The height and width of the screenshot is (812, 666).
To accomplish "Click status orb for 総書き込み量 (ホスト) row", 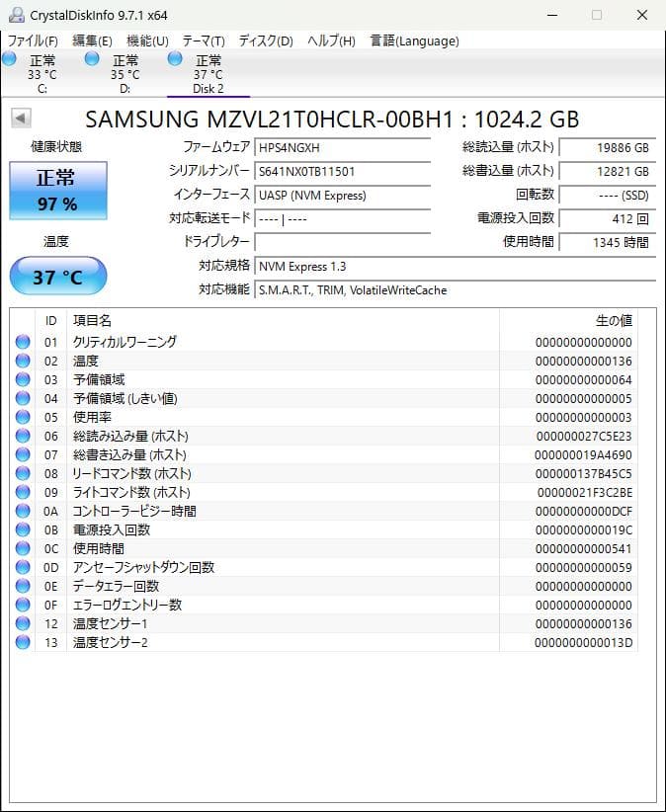I will point(23,454).
